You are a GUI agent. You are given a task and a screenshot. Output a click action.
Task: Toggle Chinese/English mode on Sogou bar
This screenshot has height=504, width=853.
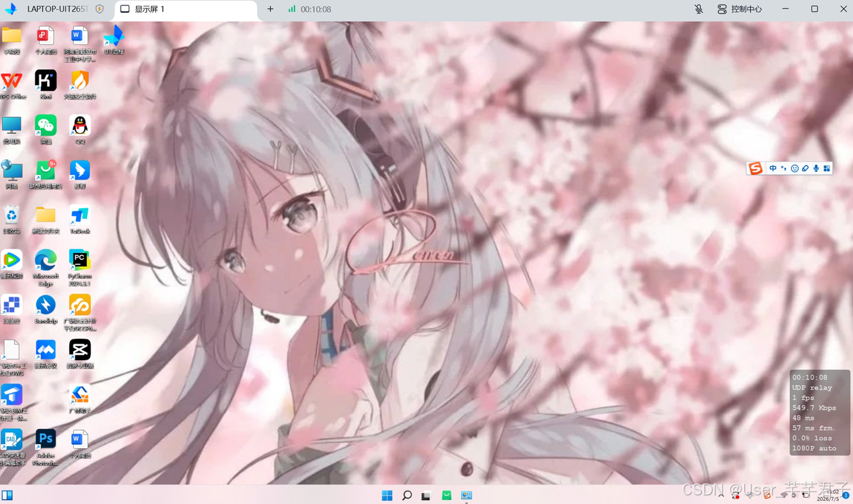(x=773, y=168)
